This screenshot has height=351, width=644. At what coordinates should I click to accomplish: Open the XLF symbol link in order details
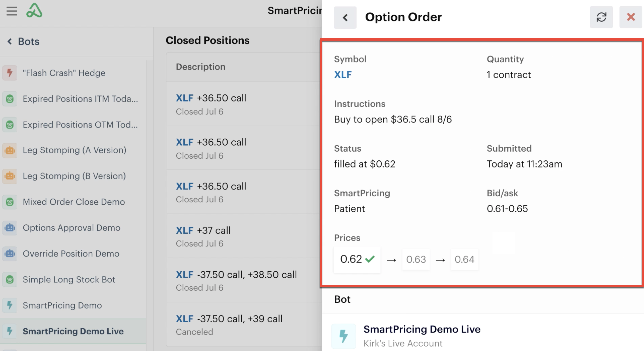pos(343,74)
